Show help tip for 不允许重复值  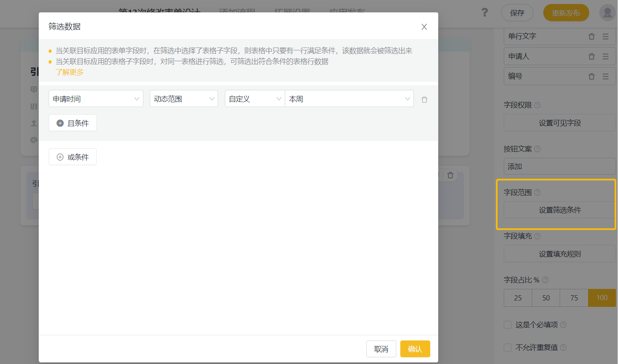563,348
